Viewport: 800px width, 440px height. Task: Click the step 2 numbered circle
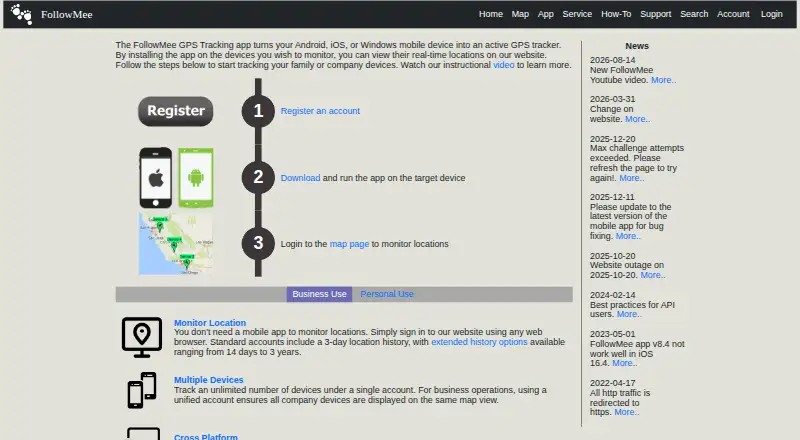pyautogui.click(x=258, y=177)
